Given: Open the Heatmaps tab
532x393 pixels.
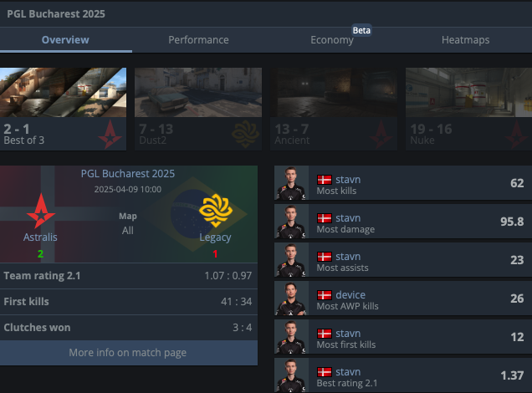Looking at the screenshot, I should click(465, 40).
